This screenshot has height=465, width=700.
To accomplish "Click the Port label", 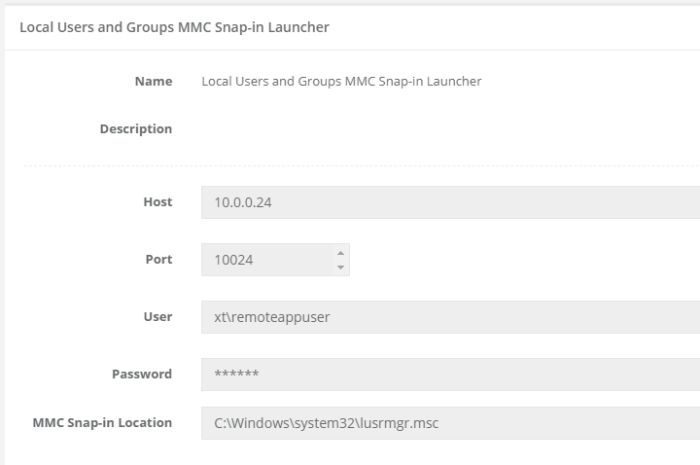I will pos(158,260).
